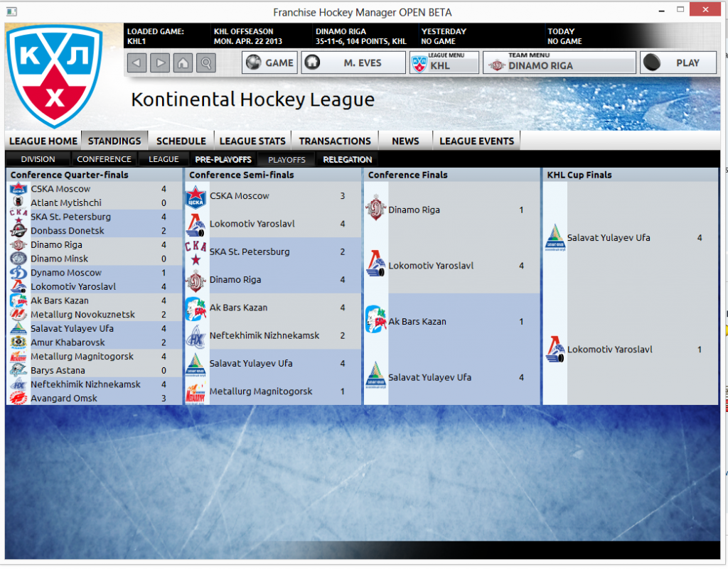
Task: Click Metallurg Magnitogorsk logo in Semi-finals
Action: (196, 392)
